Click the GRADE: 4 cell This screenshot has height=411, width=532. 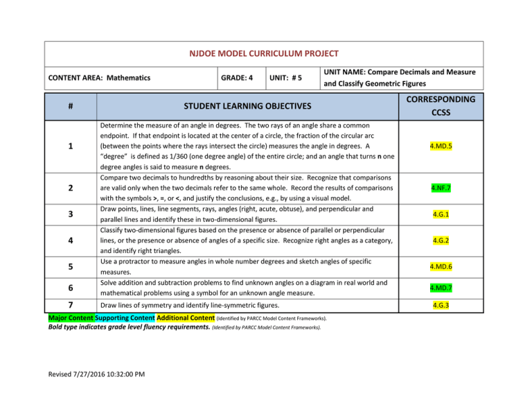[x=242, y=78]
